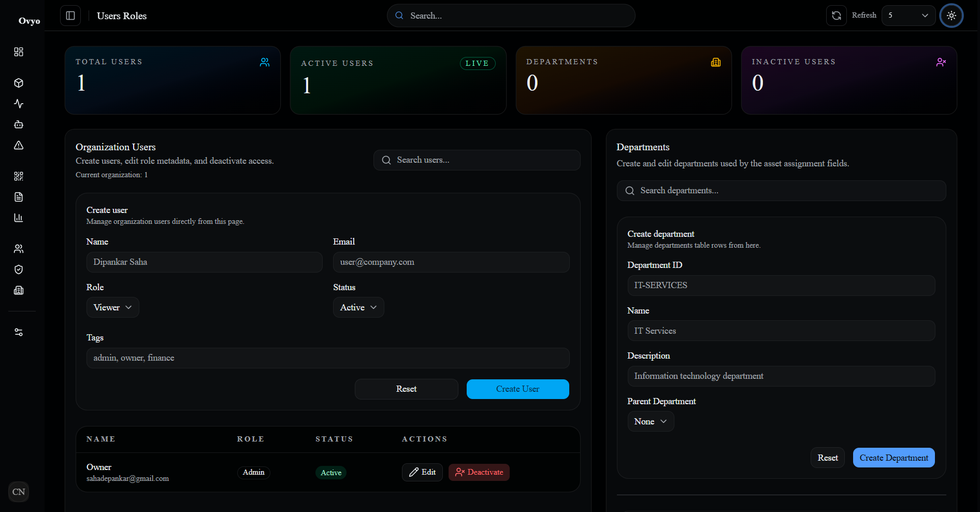This screenshot has height=512, width=980.
Task: Open the refresh interval dropdown showing 5
Action: coord(909,16)
